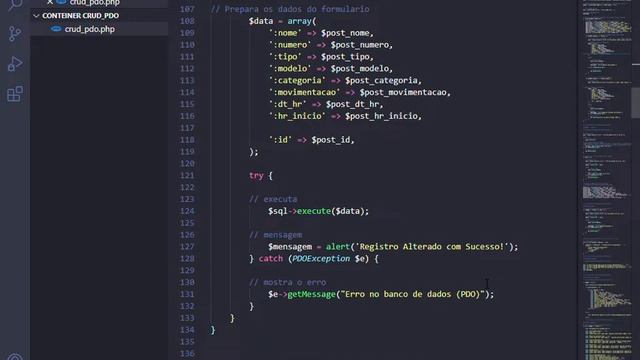Click '$post_numero' on line 110

click(360, 45)
